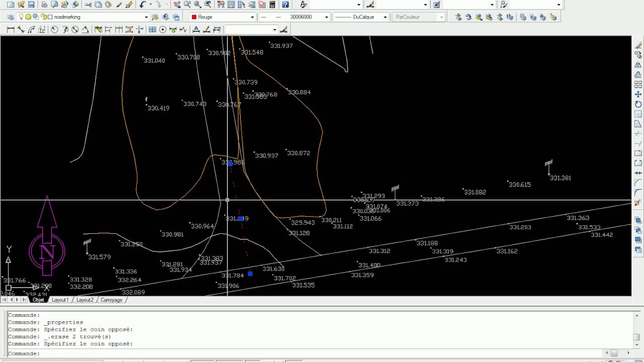
Task: Select the Aligned dimension tool
Action: 21,30
